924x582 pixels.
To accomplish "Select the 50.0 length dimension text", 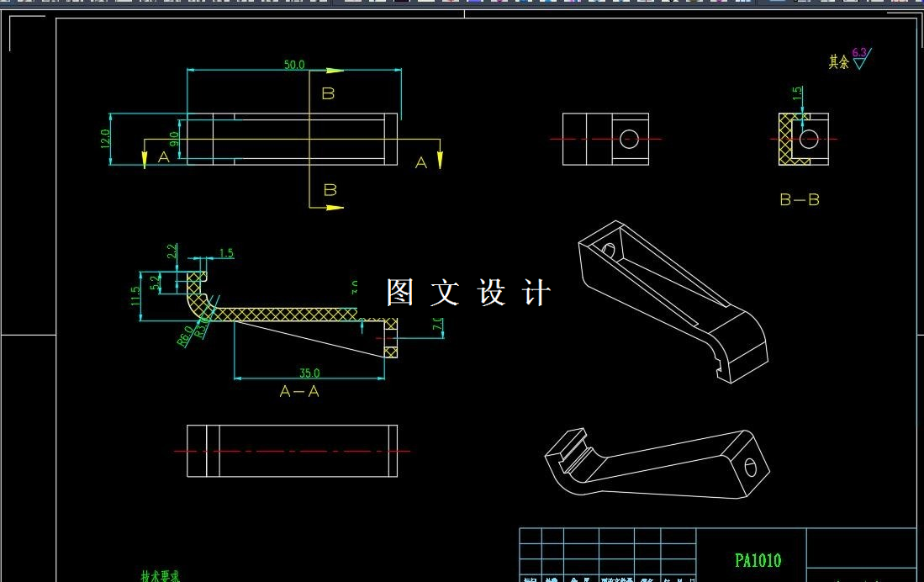I will tap(294, 64).
